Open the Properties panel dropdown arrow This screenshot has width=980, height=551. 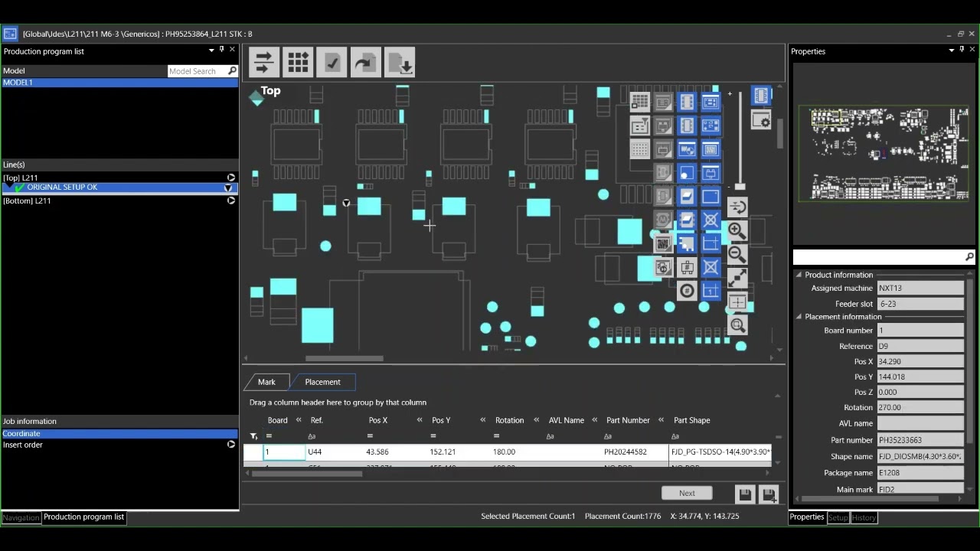[x=952, y=51]
